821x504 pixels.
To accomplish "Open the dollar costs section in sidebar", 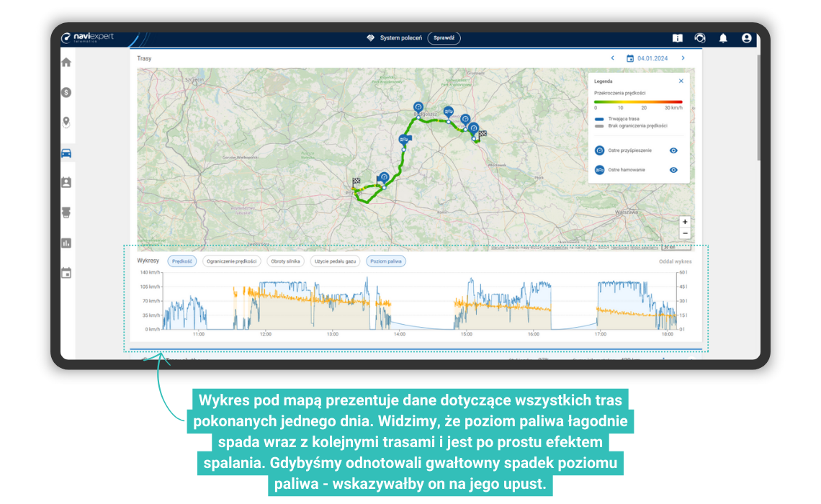I will (66, 92).
